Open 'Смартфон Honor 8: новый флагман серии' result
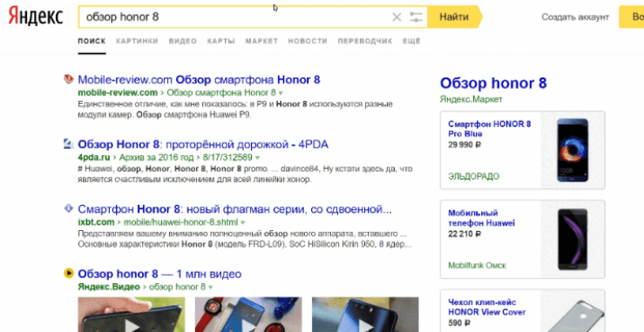Viewport: 644px width, 332px height. click(x=235, y=209)
